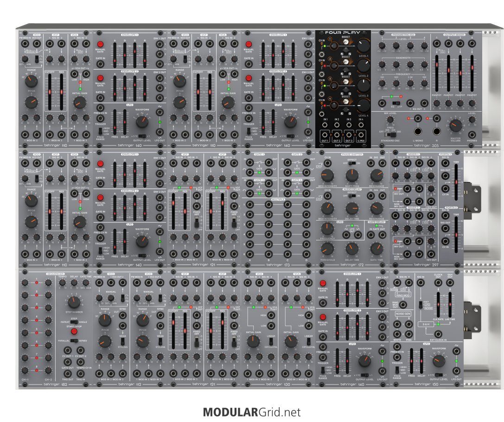Click the sequencer step 8 CH-2 knob

pos(48,370)
